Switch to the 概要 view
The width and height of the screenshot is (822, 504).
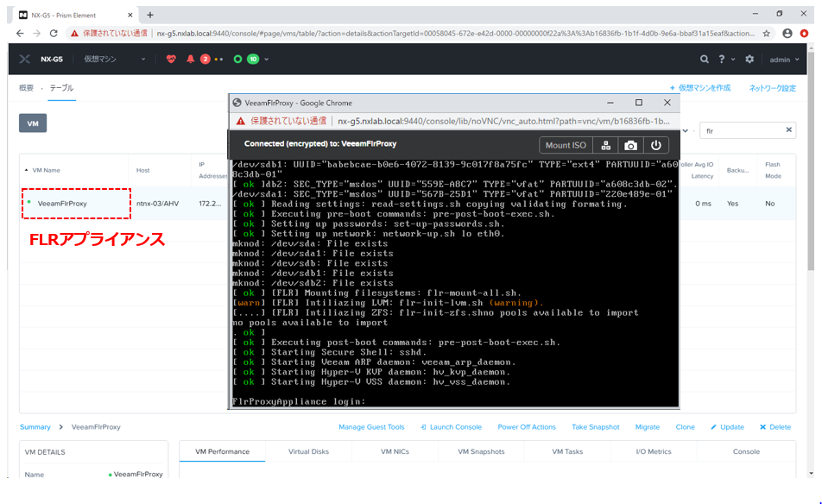(26, 88)
